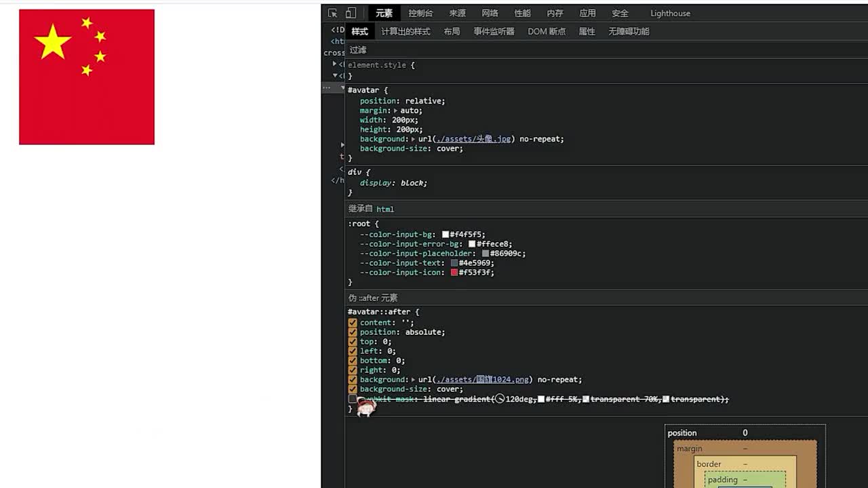Open the 应用 tab

588,13
